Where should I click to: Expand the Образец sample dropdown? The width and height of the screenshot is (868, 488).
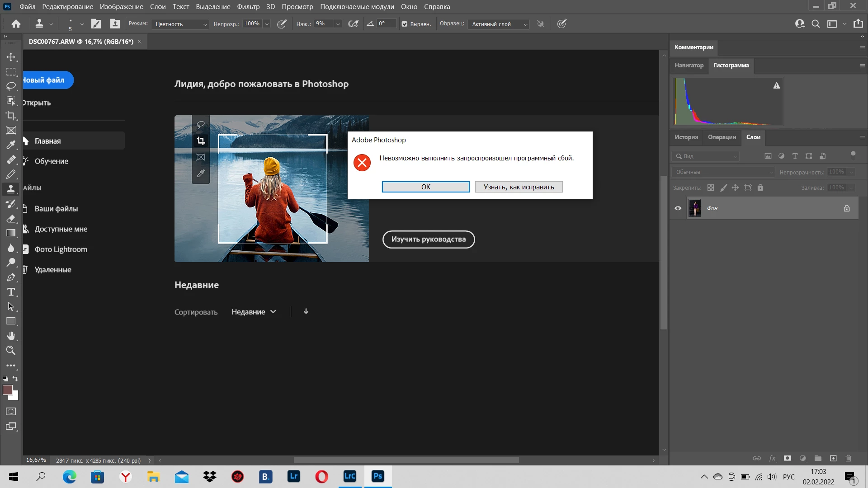499,24
